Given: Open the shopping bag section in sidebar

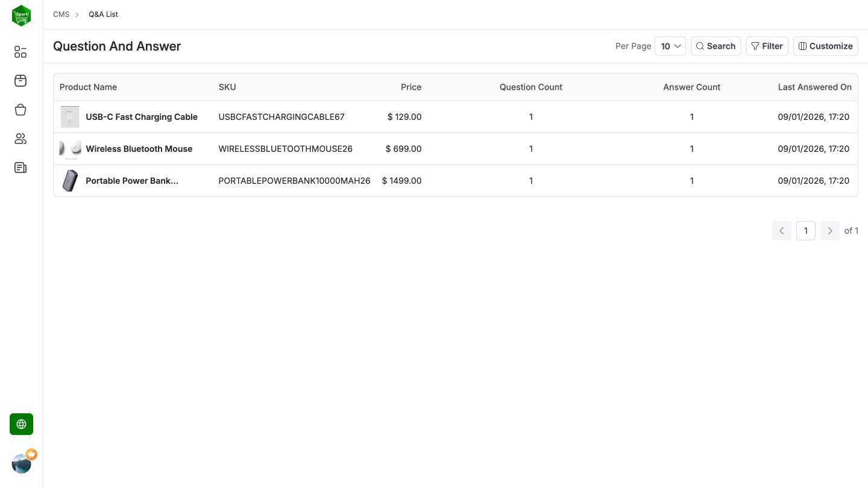Looking at the screenshot, I should 20,110.
